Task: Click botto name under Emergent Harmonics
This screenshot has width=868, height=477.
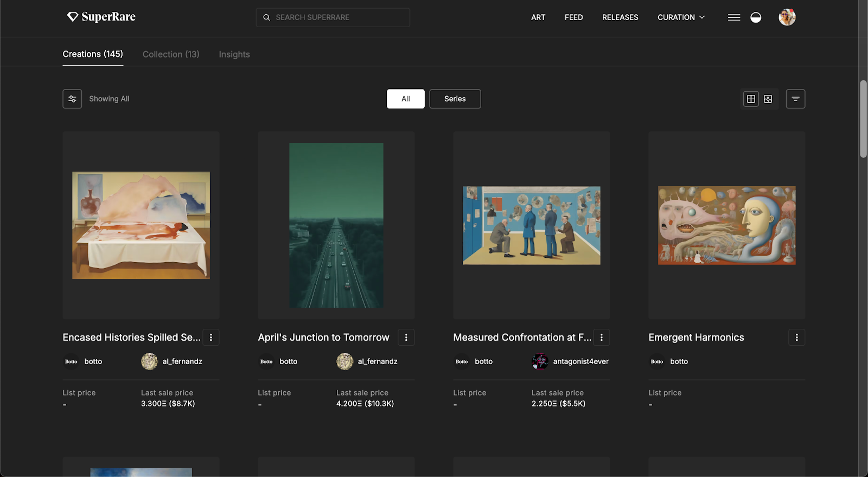Action: click(x=679, y=361)
